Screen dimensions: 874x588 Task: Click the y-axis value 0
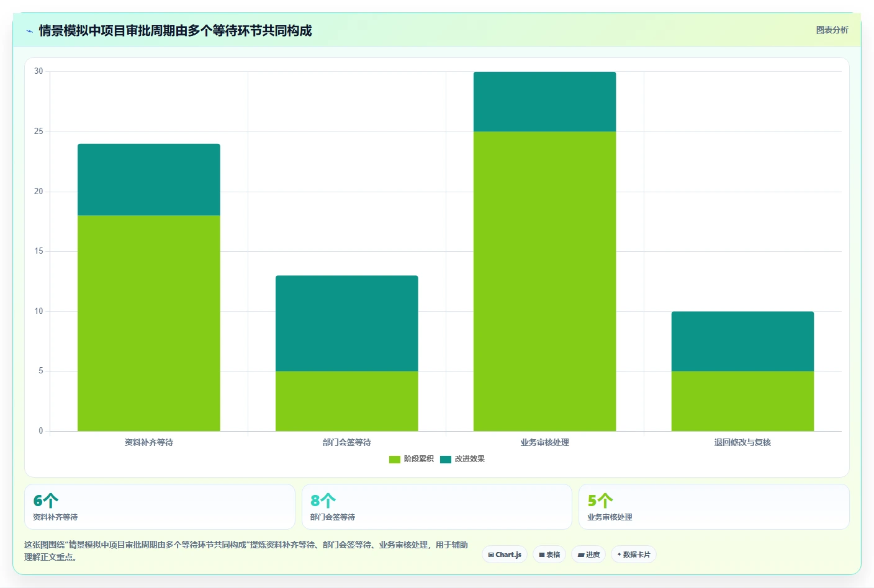(41, 431)
